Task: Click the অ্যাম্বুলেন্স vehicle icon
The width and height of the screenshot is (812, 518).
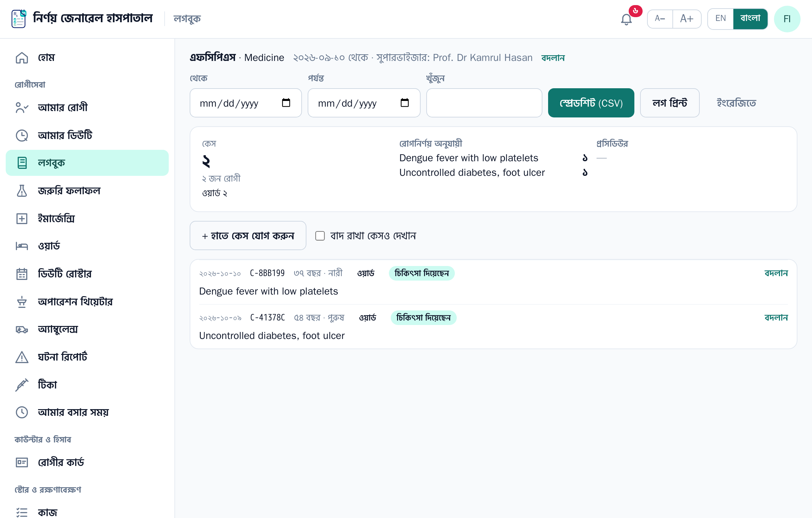Action: [22, 329]
